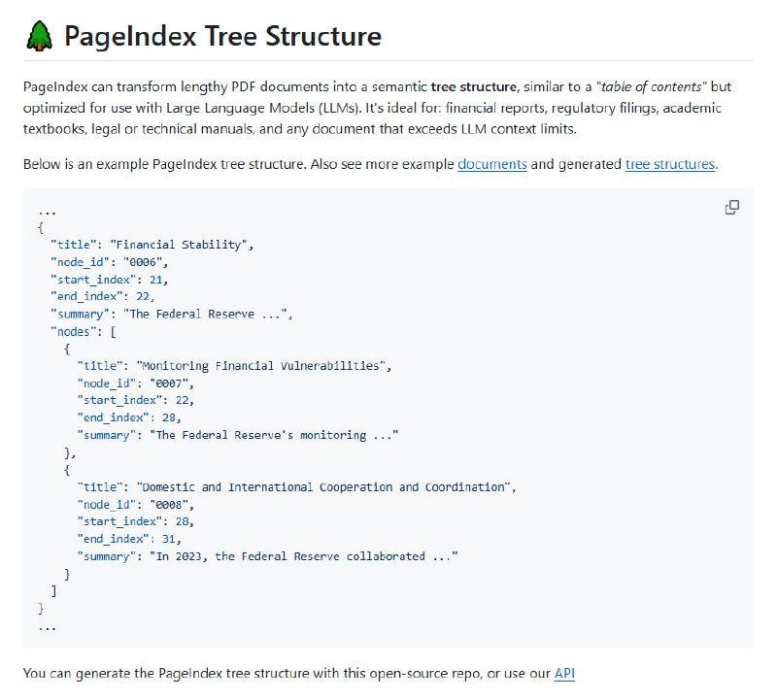The height and width of the screenshot is (700, 777).
Task: Click the "end_index": 22 line
Action: (102, 297)
